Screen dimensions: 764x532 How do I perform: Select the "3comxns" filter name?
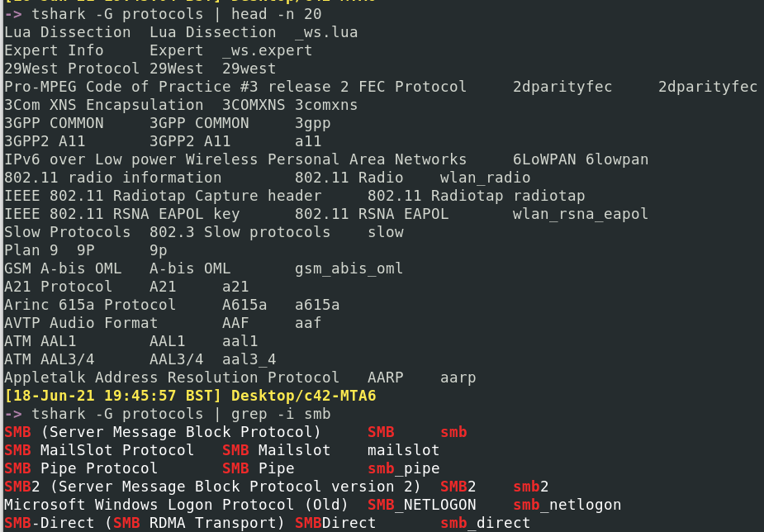[326, 105]
